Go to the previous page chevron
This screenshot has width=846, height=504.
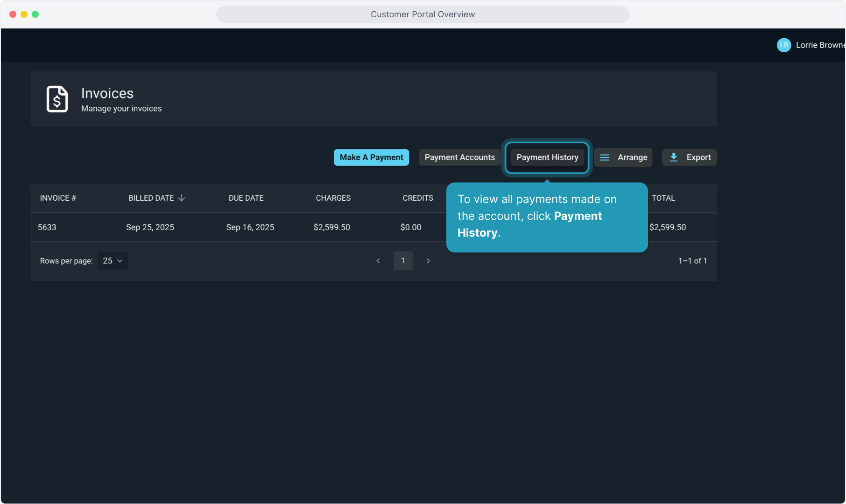tap(378, 261)
